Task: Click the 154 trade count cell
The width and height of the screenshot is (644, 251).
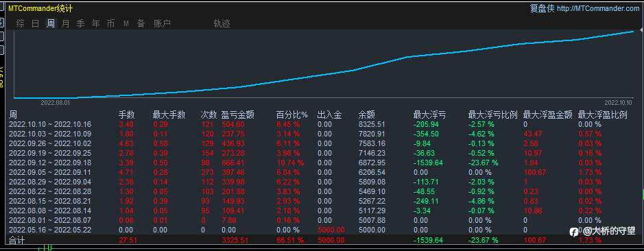Action: pyautogui.click(x=207, y=153)
